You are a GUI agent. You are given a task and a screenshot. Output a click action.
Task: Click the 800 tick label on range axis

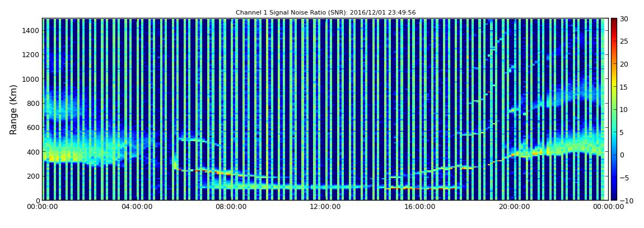(x=33, y=103)
